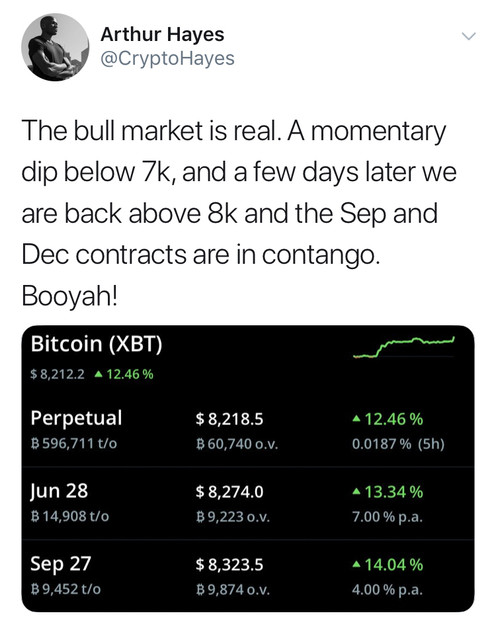Click the Jun 28 price $8,274.0
The image size is (496, 640).
pos(229,492)
